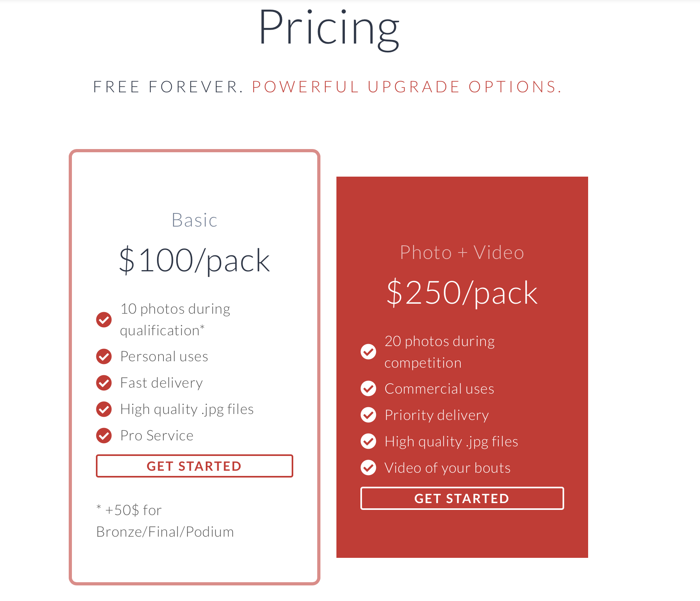Click the Powerful Upgrade Options red tagline

(x=407, y=87)
